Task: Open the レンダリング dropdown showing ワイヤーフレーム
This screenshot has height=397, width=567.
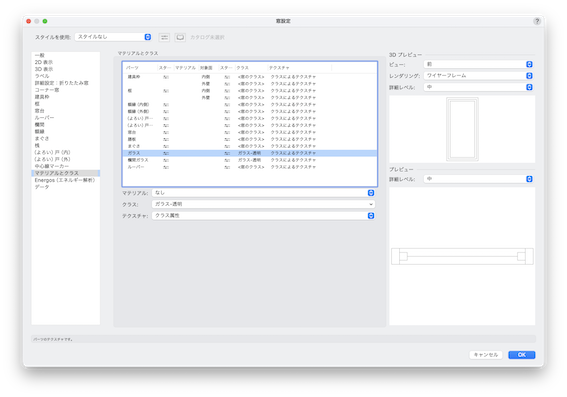Action: click(478, 76)
